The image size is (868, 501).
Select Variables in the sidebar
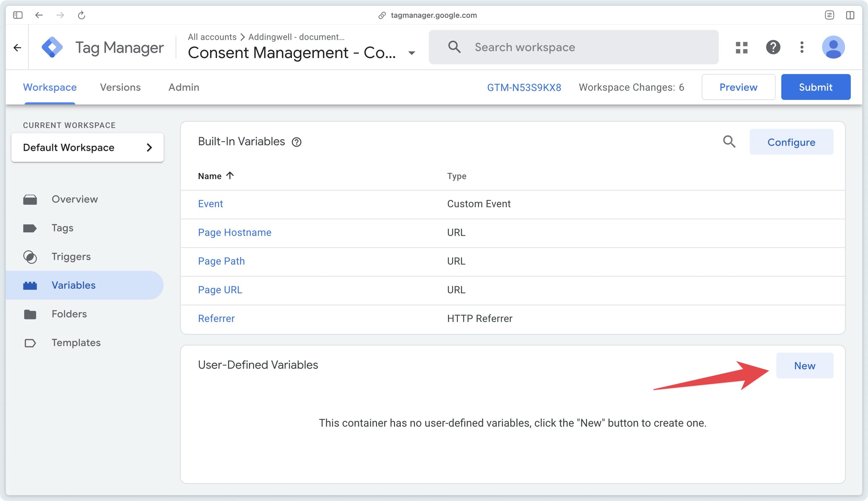[85, 285]
